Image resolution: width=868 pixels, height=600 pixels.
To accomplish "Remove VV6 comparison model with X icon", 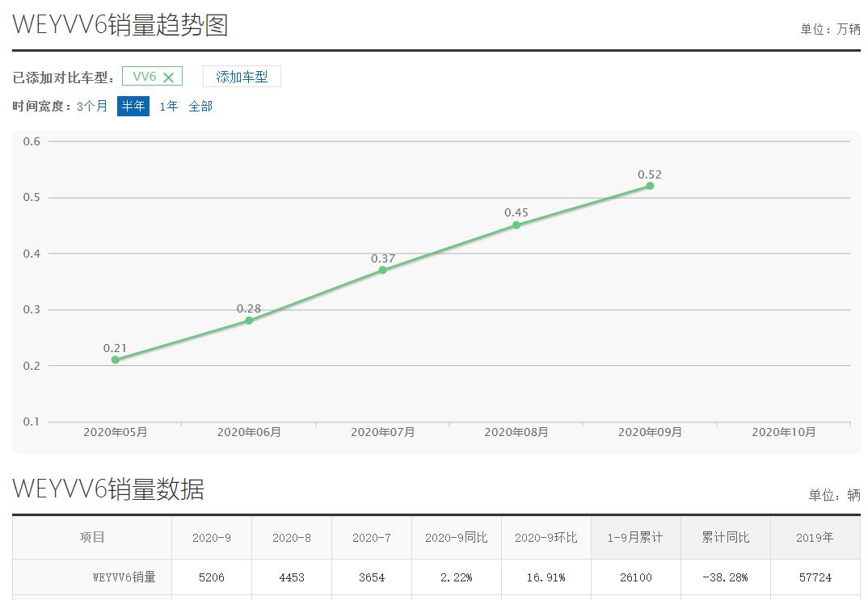I will (169, 78).
